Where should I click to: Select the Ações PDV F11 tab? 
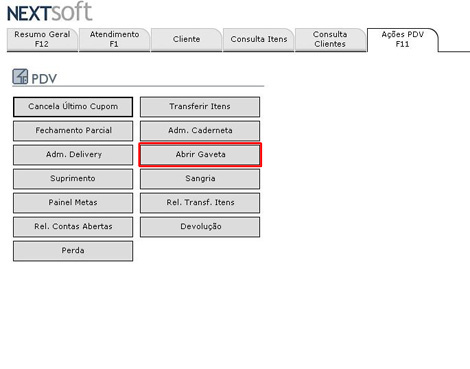pyautogui.click(x=403, y=39)
